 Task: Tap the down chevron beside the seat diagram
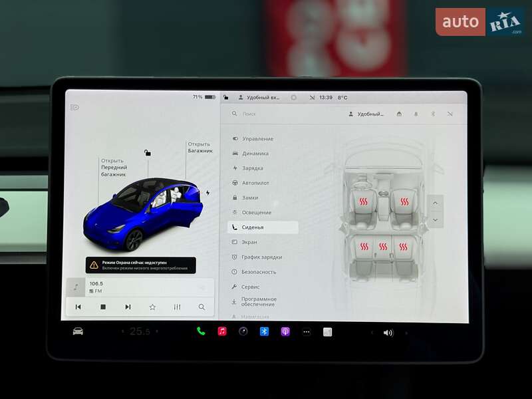436,219
